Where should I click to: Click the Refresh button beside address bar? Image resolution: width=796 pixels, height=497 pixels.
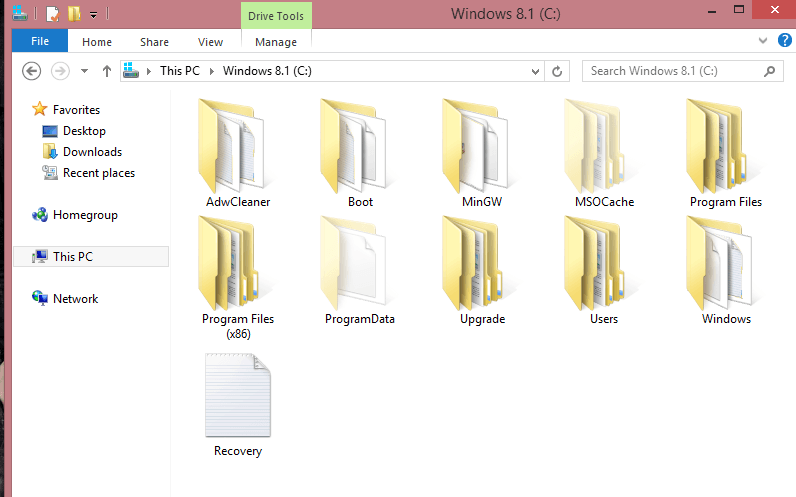(x=558, y=72)
